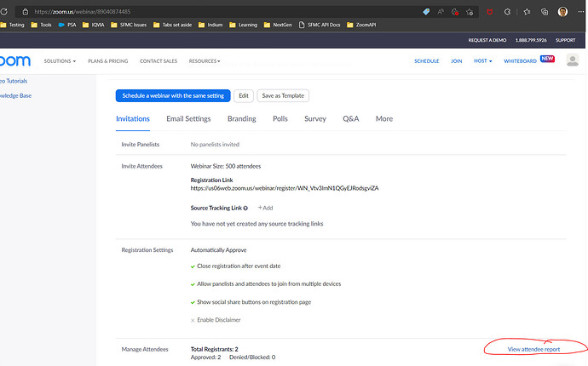Click the browser address bar URL

click(83, 12)
